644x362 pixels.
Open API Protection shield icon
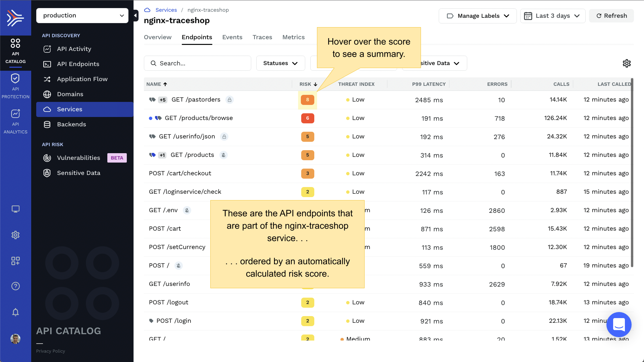(15, 79)
